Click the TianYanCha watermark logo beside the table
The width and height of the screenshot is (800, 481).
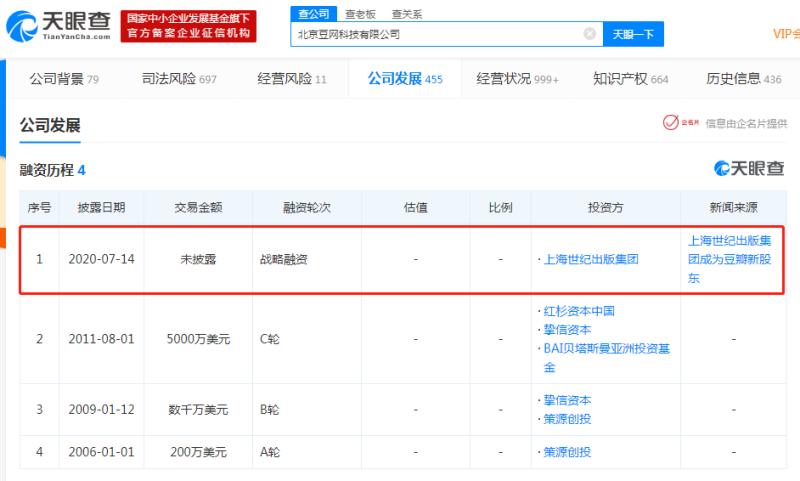pyautogui.click(x=748, y=168)
